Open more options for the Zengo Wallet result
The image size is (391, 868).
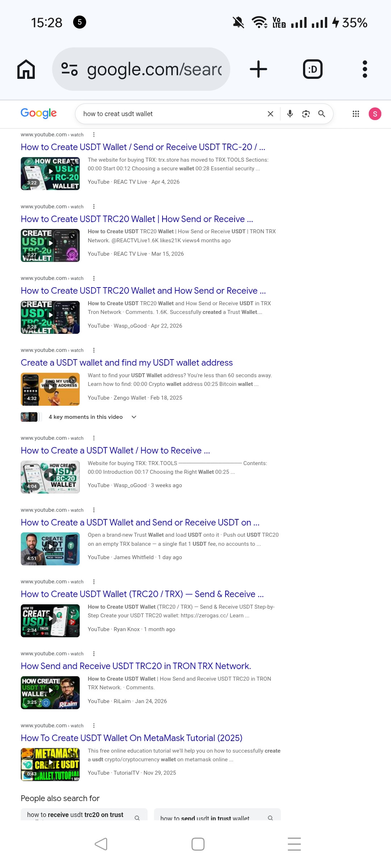tap(94, 350)
